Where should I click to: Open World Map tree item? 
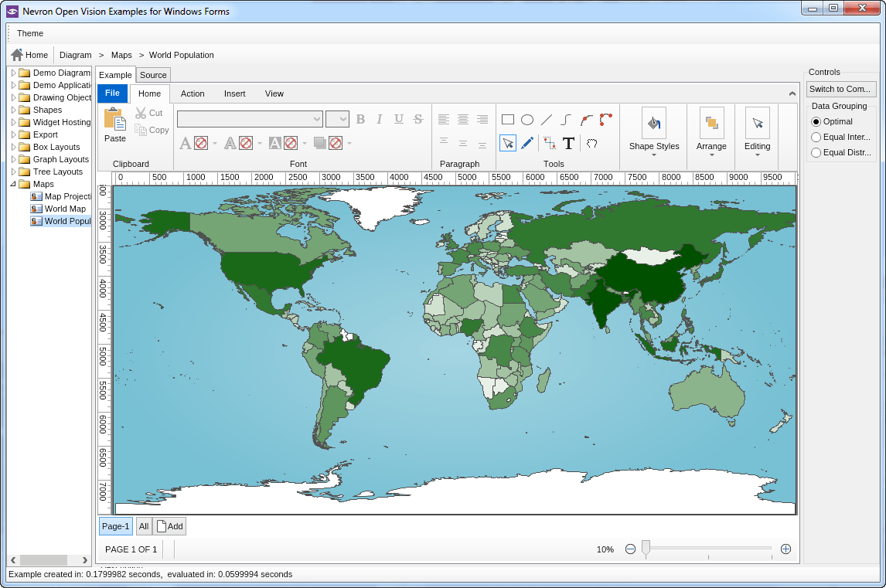pos(65,209)
